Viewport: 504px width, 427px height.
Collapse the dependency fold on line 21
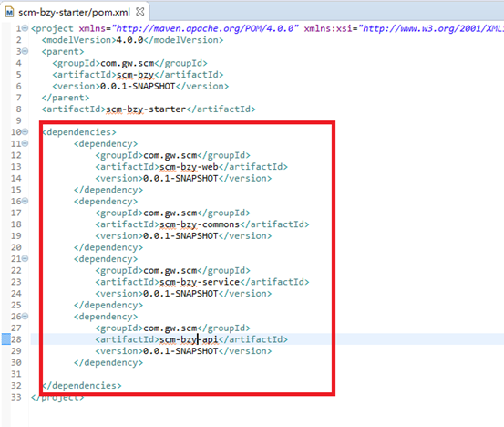(x=26, y=259)
